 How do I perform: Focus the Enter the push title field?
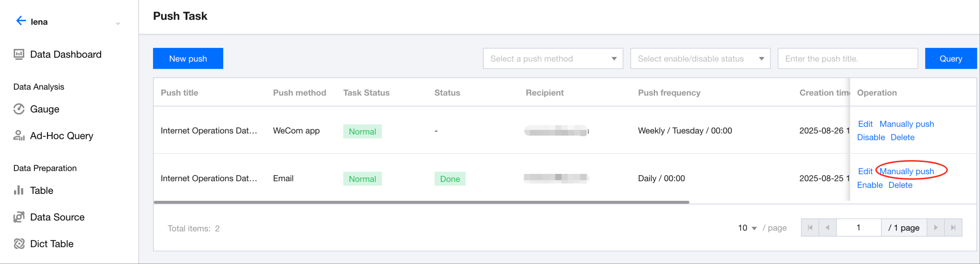[x=847, y=59]
